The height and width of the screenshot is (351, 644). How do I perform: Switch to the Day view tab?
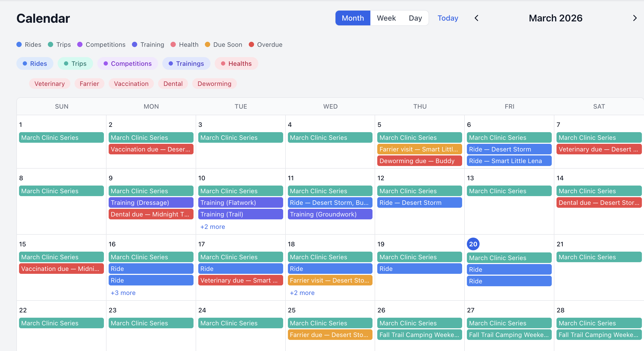click(415, 18)
